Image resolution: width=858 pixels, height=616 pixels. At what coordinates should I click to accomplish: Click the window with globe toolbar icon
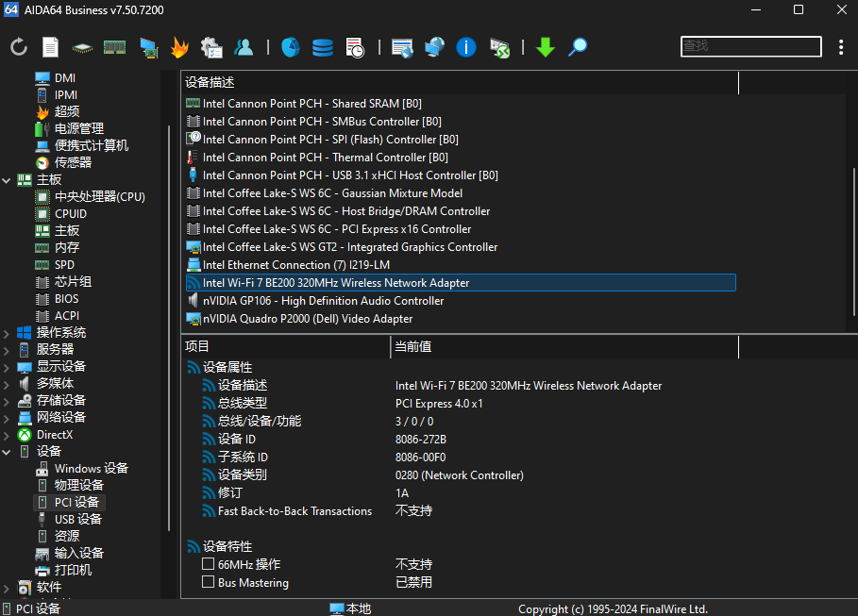[x=402, y=47]
